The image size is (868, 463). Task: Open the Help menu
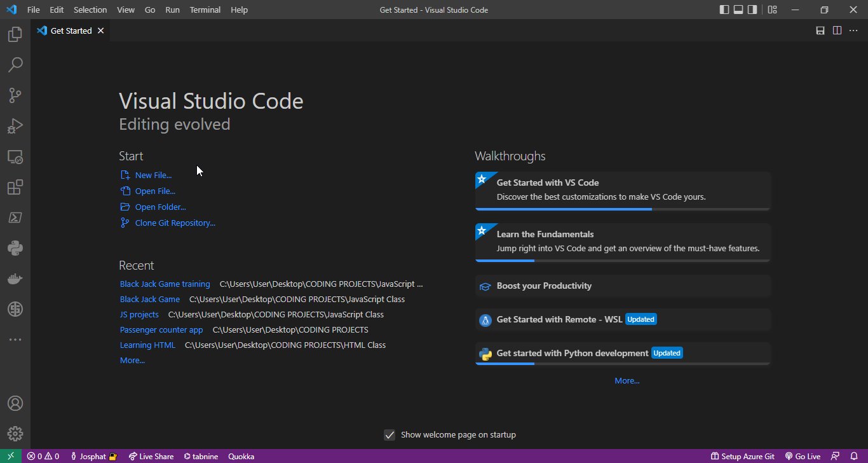[240, 10]
